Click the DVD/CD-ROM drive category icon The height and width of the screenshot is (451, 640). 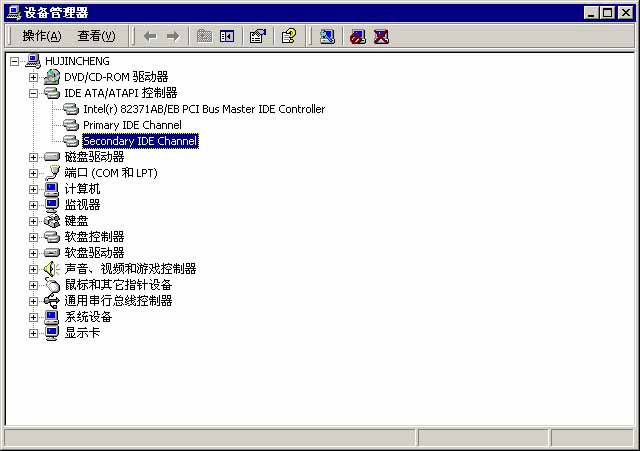point(52,77)
